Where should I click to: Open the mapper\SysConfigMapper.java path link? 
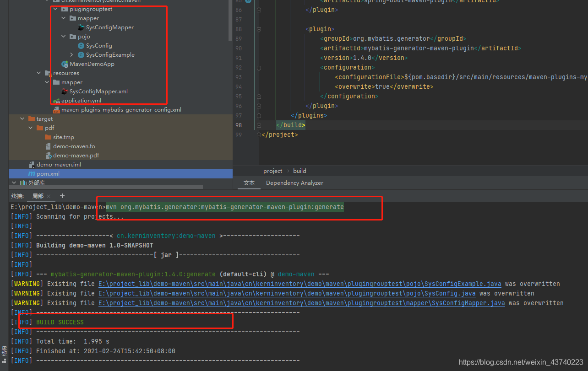pos(302,303)
